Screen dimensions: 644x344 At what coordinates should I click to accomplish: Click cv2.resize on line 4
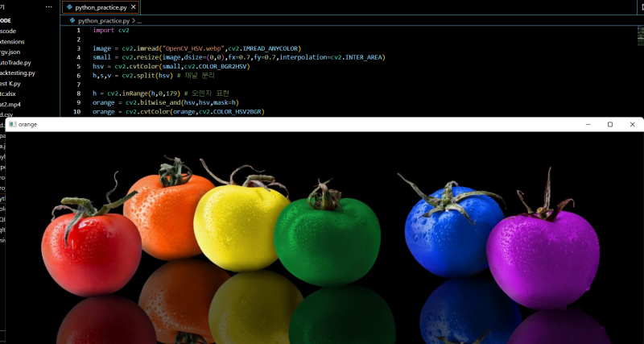tap(140, 57)
